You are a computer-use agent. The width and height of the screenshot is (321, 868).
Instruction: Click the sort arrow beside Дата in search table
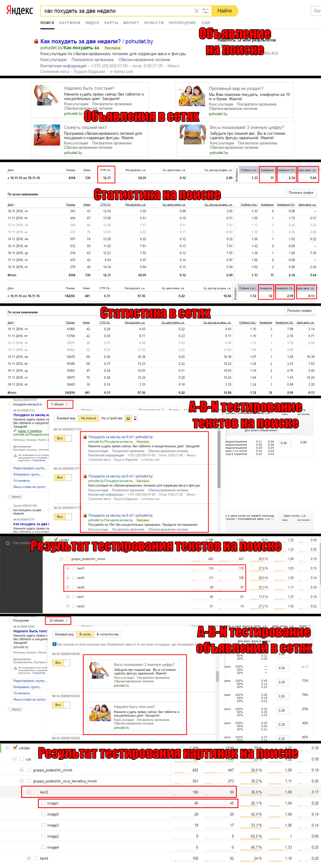(x=15, y=205)
